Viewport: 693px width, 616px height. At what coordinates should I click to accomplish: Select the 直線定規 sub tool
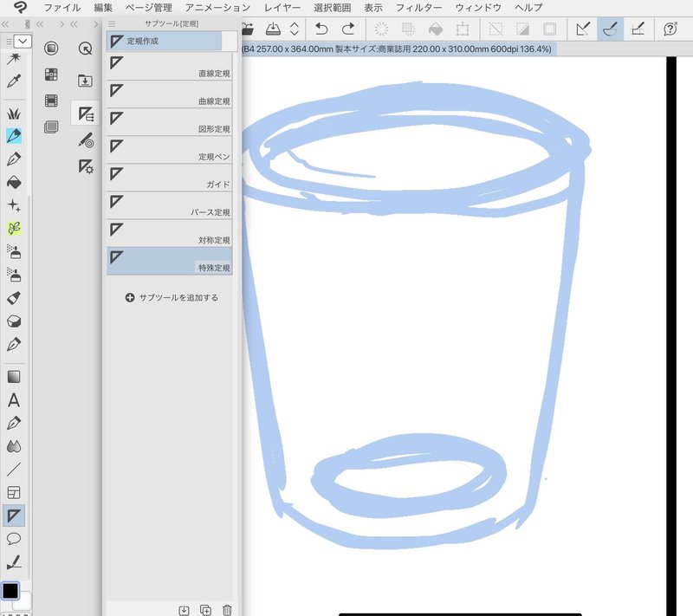click(x=169, y=67)
